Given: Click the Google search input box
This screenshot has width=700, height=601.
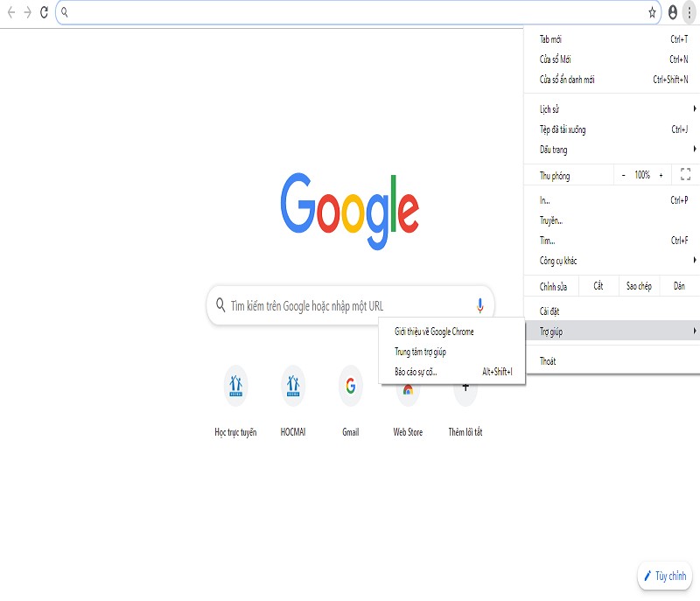Looking at the screenshot, I should click(351, 305).
